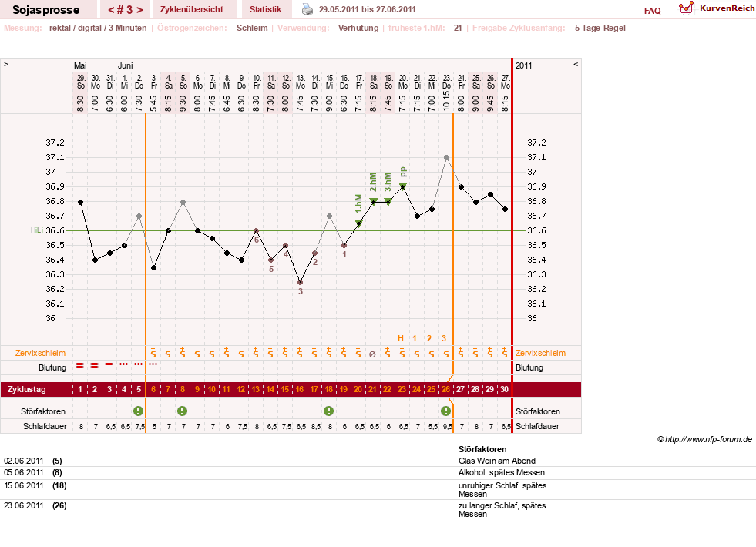This screenshot has width=756, height=547.
Task: Click the 'Verhütung' usage value
Action: 358,28
